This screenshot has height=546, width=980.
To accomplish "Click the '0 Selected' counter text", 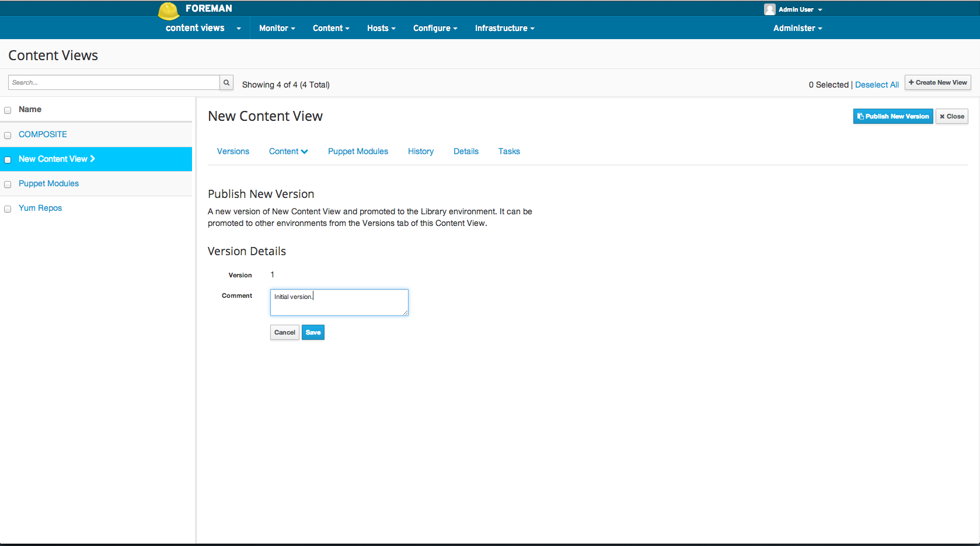I will pos(828,85).
